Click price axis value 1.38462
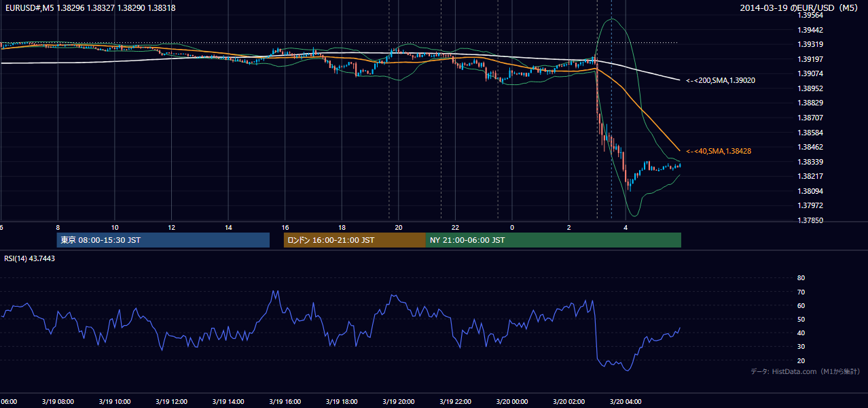 810,147
